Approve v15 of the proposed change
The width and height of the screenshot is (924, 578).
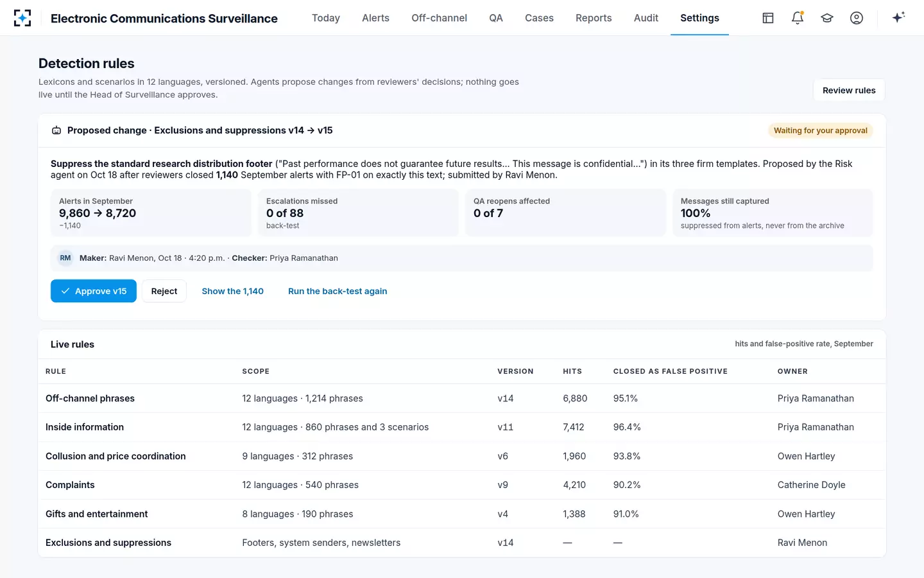click(94, 291)
